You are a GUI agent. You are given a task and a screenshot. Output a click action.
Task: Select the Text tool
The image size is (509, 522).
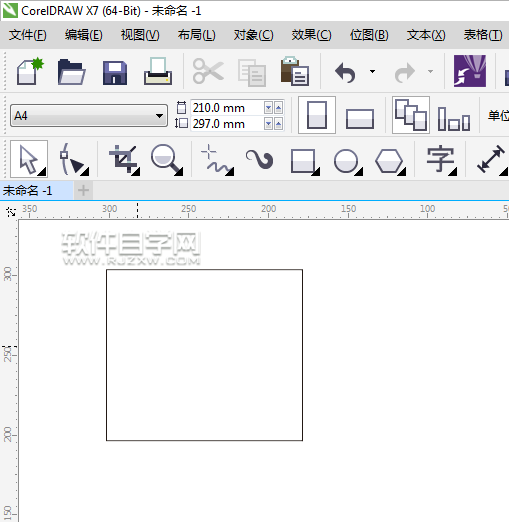click(442, 160)
